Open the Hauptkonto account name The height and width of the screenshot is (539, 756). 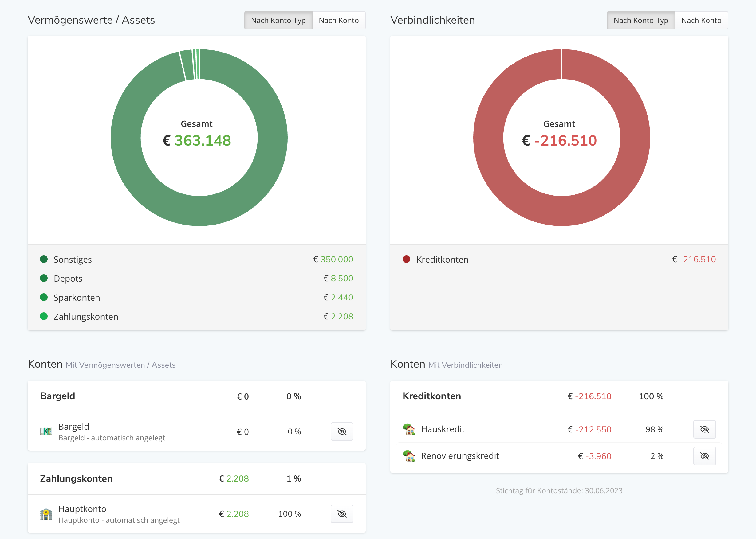coord(82,509)
